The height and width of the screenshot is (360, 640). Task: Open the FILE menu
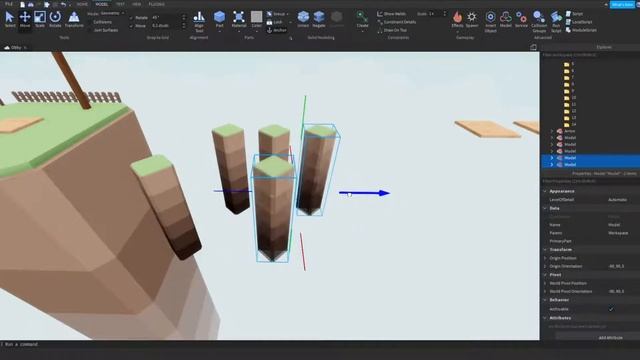pos(9,4)
